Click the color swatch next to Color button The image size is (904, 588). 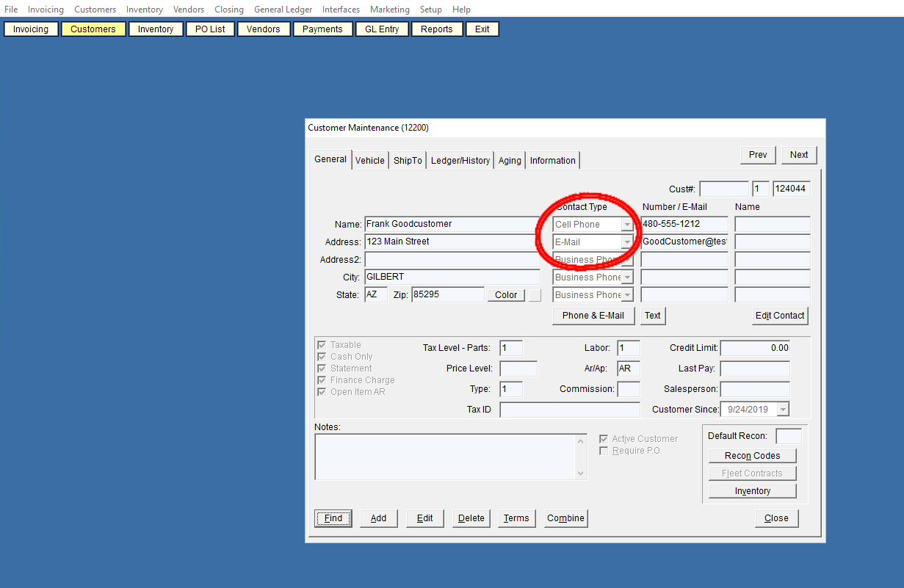(x=535, y=295)
